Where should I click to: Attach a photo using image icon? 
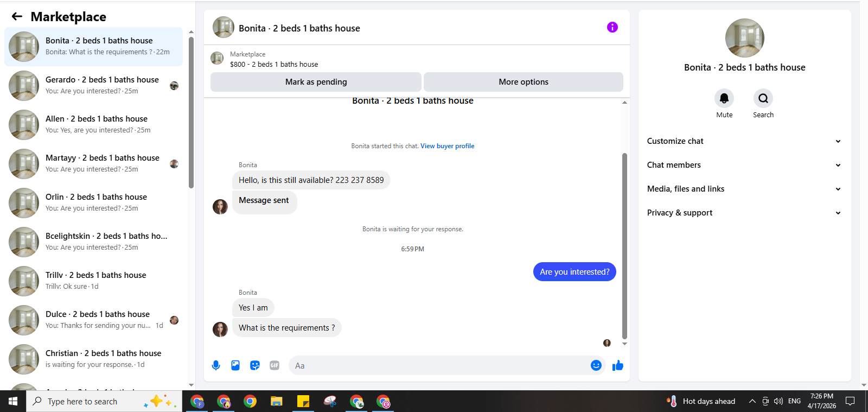[235, 365]
